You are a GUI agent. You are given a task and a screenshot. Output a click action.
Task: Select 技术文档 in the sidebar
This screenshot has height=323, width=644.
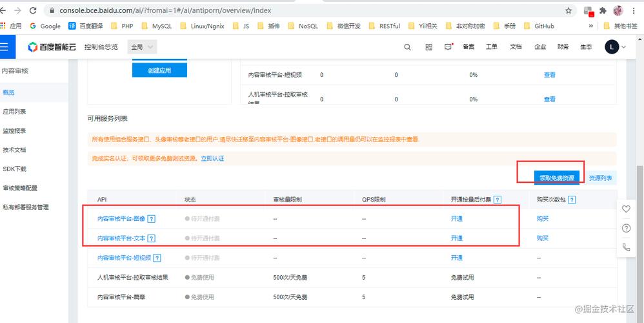pyautogui.click(x=34, y=150)
